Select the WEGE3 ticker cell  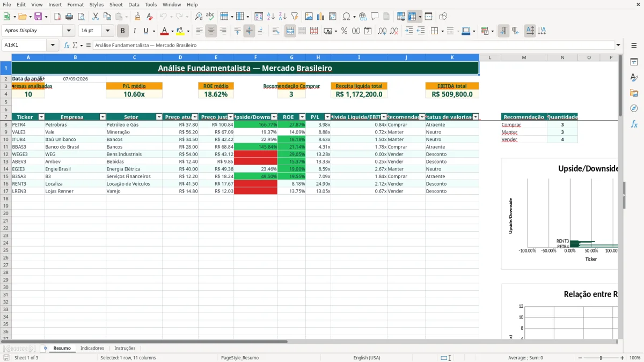pyautogui.click(x=28, y=154)
